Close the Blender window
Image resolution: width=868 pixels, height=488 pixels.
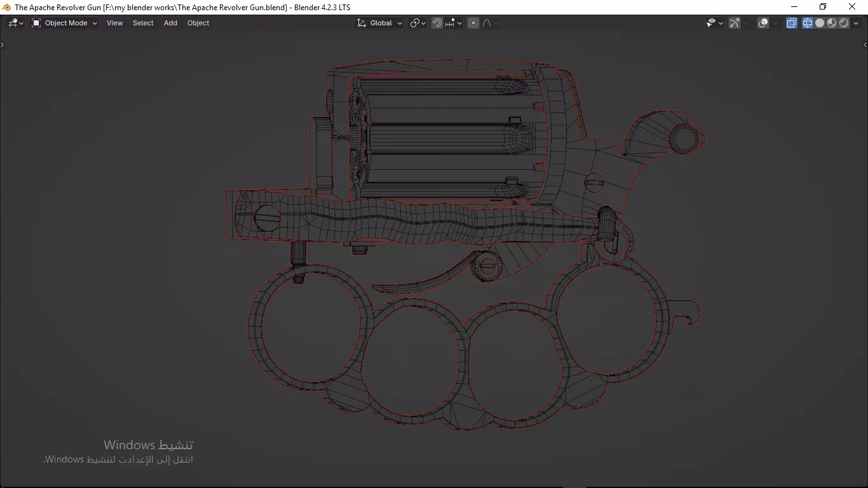(853, 7)
